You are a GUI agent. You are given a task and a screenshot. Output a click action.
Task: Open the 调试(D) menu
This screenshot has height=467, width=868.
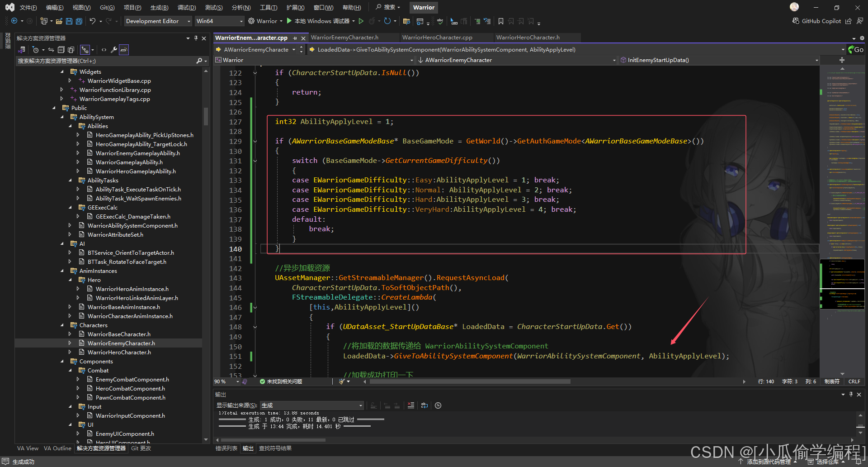186,8
